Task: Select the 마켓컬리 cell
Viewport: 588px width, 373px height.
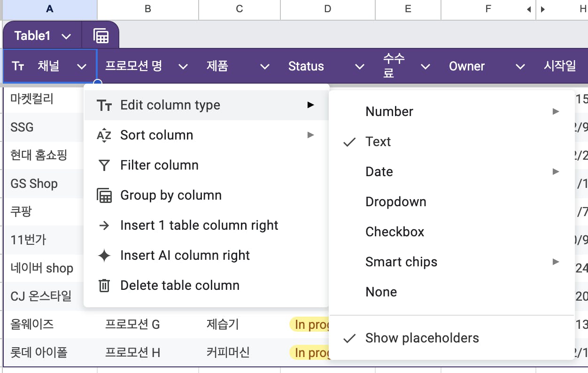Action: click(x=32, y=99)
